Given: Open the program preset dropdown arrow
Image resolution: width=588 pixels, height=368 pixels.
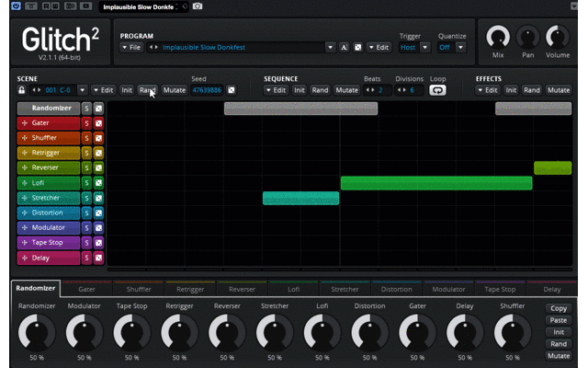Looking at the screenshot, I should coord(330,47).
